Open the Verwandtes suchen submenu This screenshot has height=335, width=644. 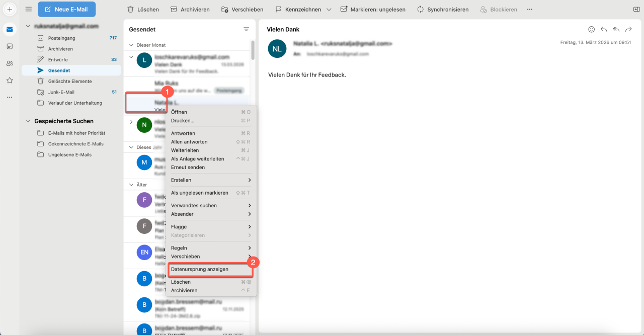pyautogui.click(x=211, y=205)
